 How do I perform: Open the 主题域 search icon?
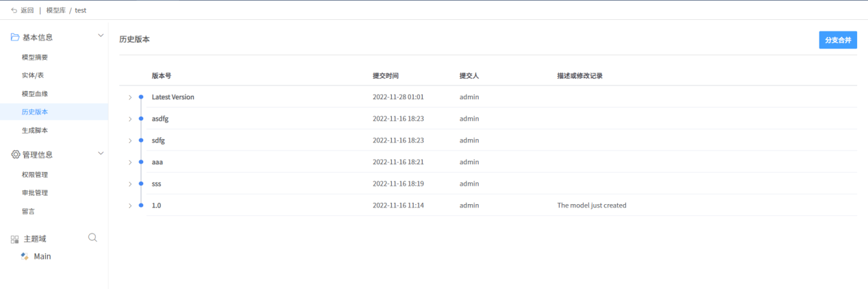pyautogui.click(x=93, y=238)
